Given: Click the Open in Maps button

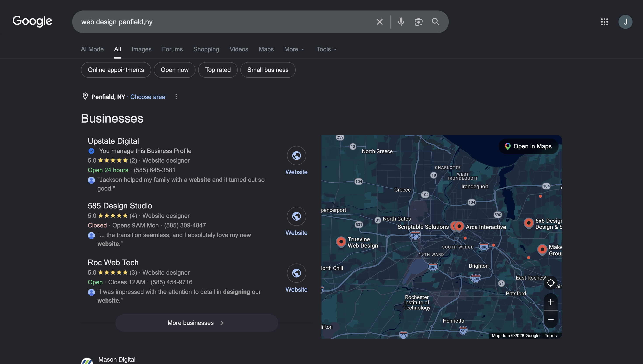Looking at the screenshot, I should point(528,146).
